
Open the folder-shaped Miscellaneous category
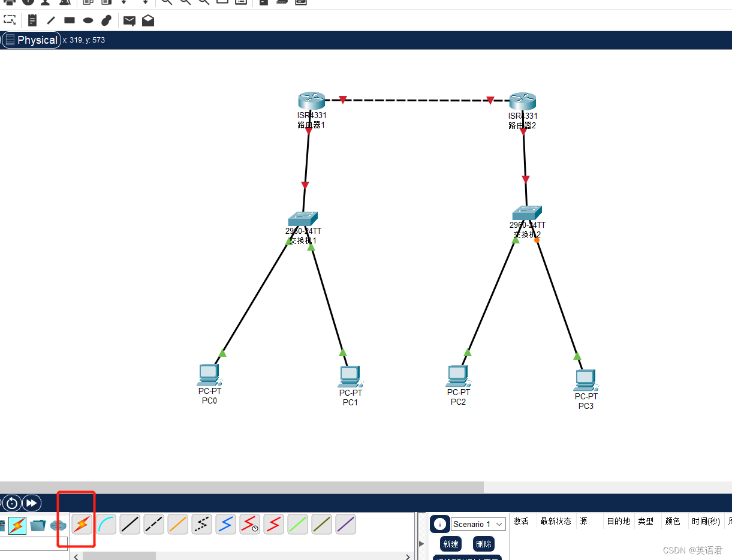point(38,526)
